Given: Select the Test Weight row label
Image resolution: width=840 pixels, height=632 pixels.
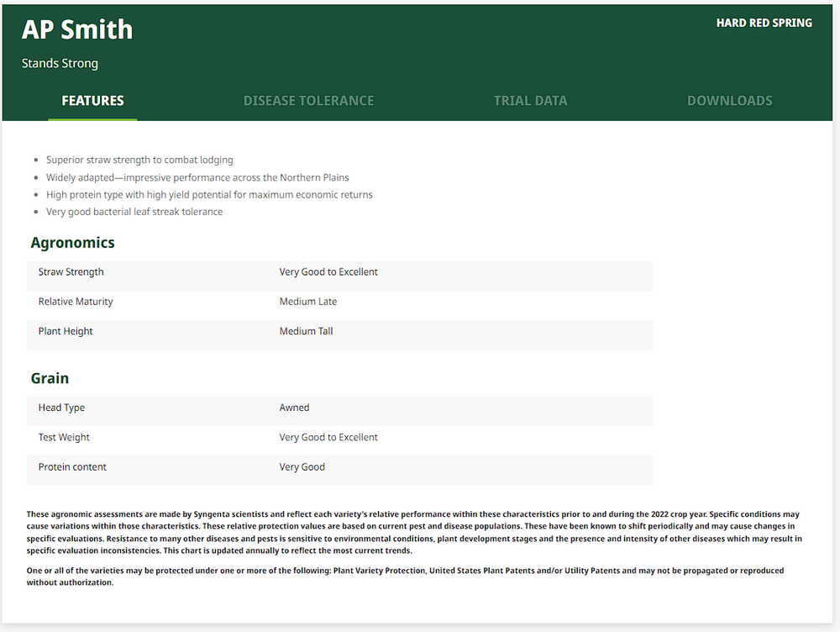Looking at the screenshot, I should 64,437.
